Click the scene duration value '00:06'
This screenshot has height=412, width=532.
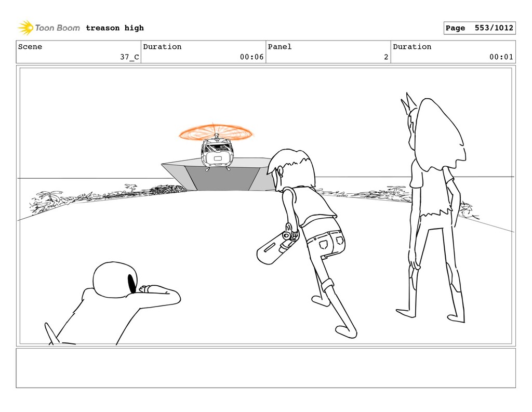pyautogui.click(x=252, y=57)
